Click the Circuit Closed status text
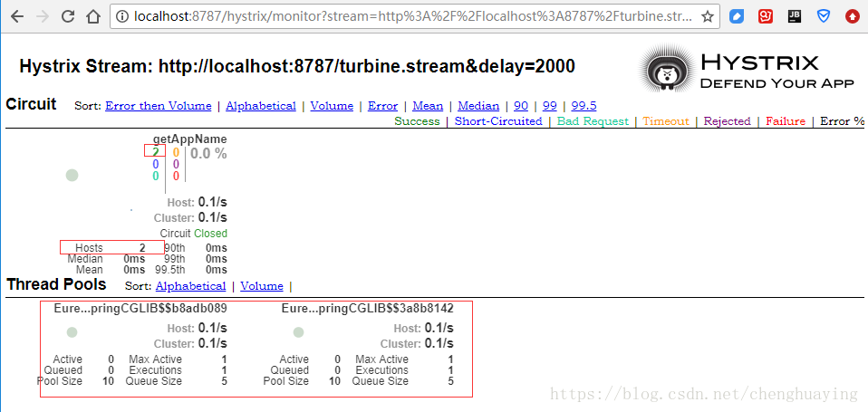The image size is (868, 412). coord(193,234)
